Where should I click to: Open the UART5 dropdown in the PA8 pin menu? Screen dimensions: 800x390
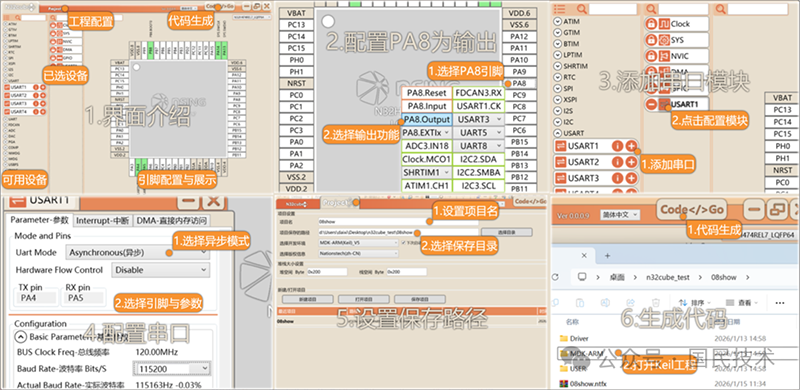(479, 133)
